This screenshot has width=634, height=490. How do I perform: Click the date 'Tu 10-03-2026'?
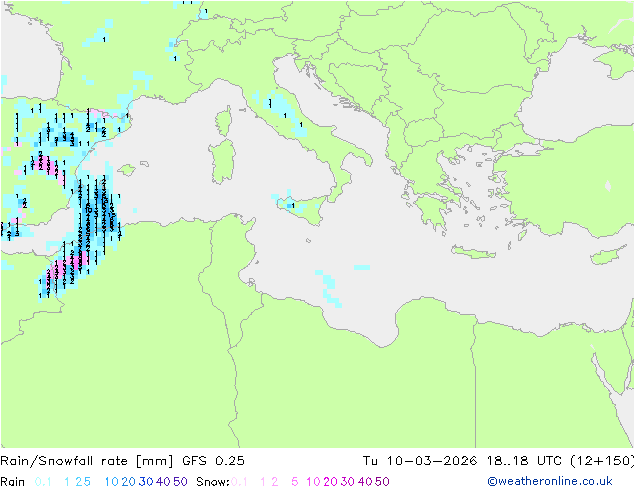(x=420, y=461)
